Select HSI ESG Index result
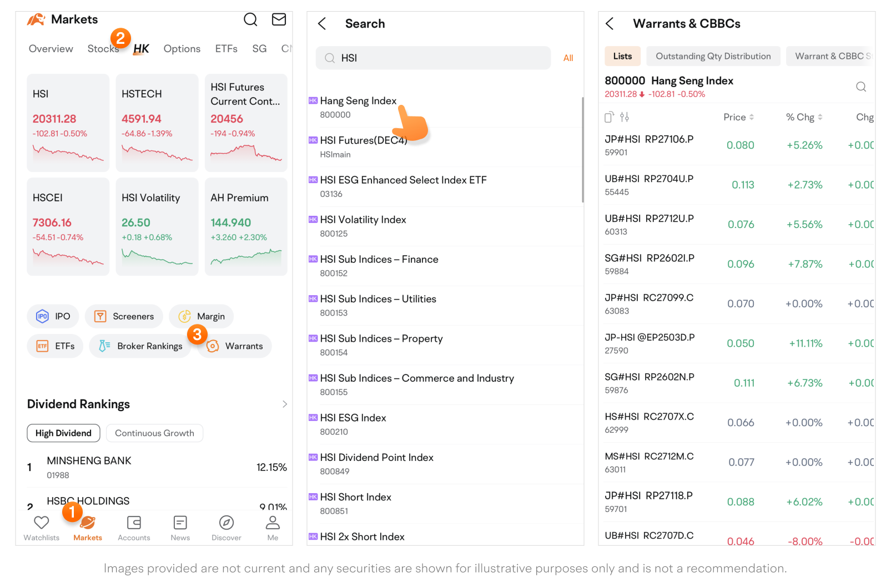The image size is (891, 588). tap(444, 424)
